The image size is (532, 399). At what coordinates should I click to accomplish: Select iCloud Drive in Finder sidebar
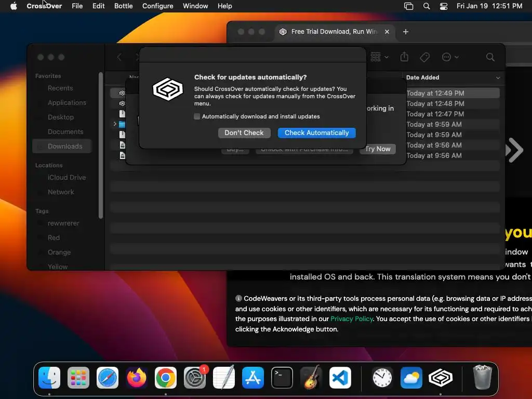[67, 178]
